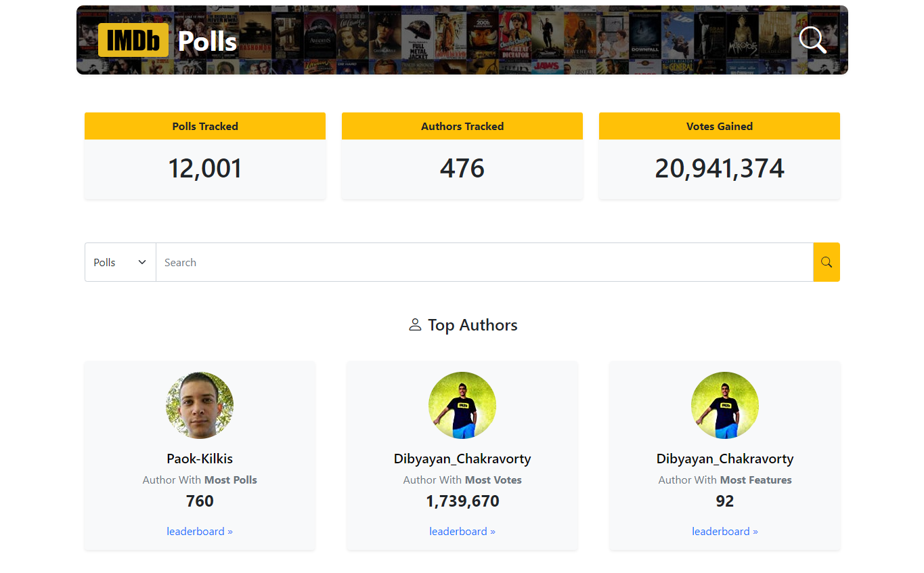Open the Polls search type dropdown
924x573 pixels.
point(120,262)
